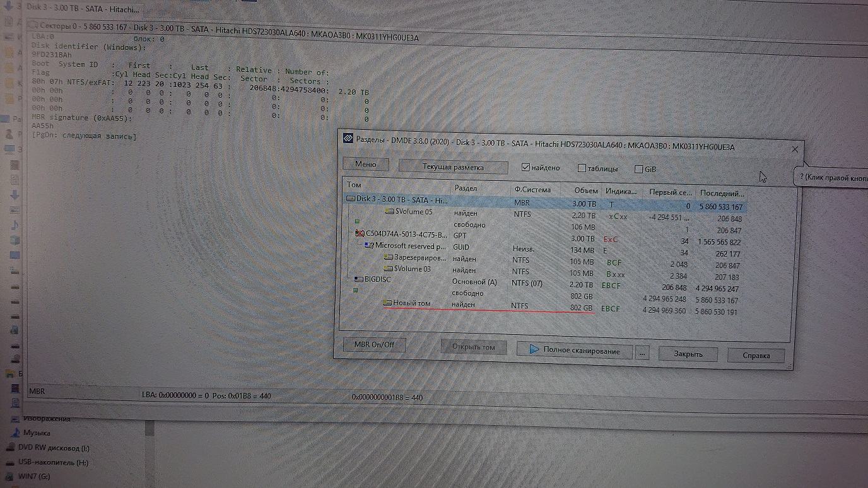This screenshot has height=488, width=868.
Task: Click the WIN7 (G:) drive icon in Explorer
Action: pos(10,477)
